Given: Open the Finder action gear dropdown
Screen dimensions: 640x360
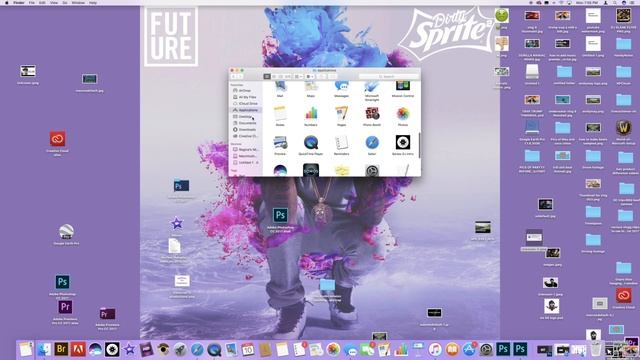Looking at the screenshot, I should 310,76.
